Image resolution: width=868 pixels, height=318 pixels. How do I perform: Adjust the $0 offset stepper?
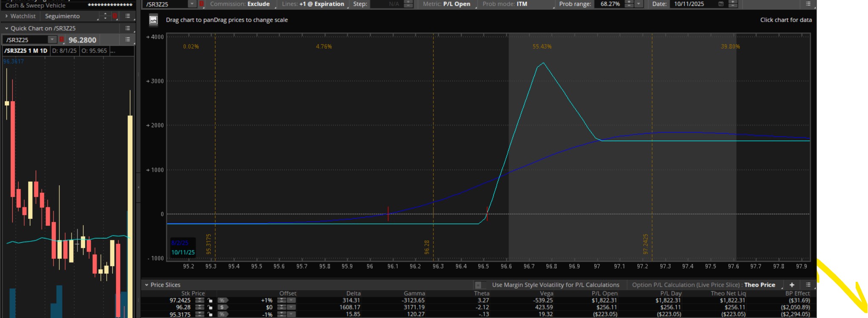(x=281, y=307)
